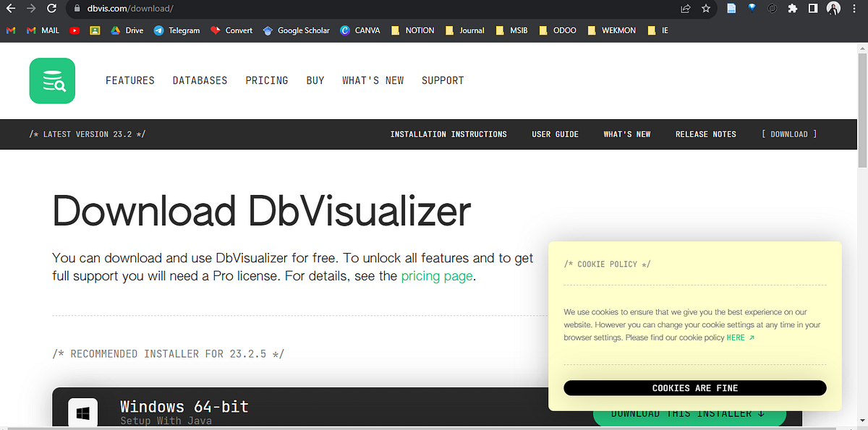The height and width of the screenshot is (430, 868).
Task: Click the DbVisualizer logo icon
Action: tap(51, 80)
